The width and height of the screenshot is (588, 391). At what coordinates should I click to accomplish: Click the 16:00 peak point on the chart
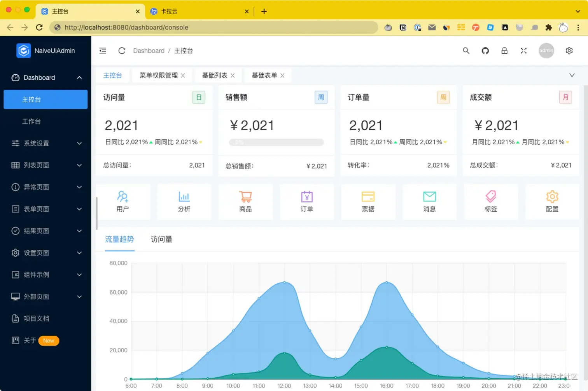[387, 282]
